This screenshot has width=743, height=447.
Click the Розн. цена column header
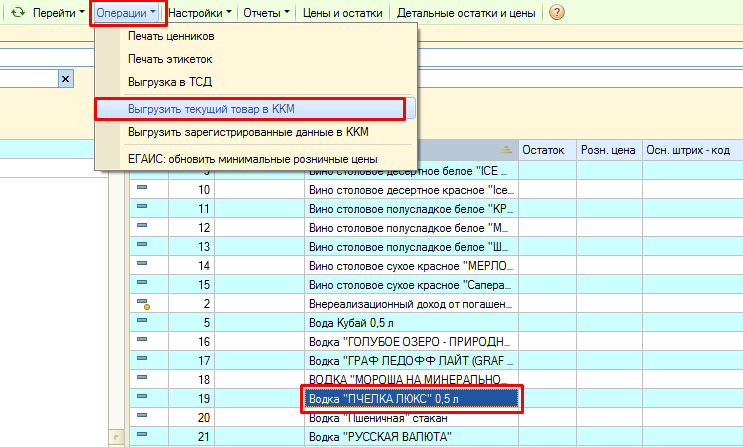(x=609, y=150)
